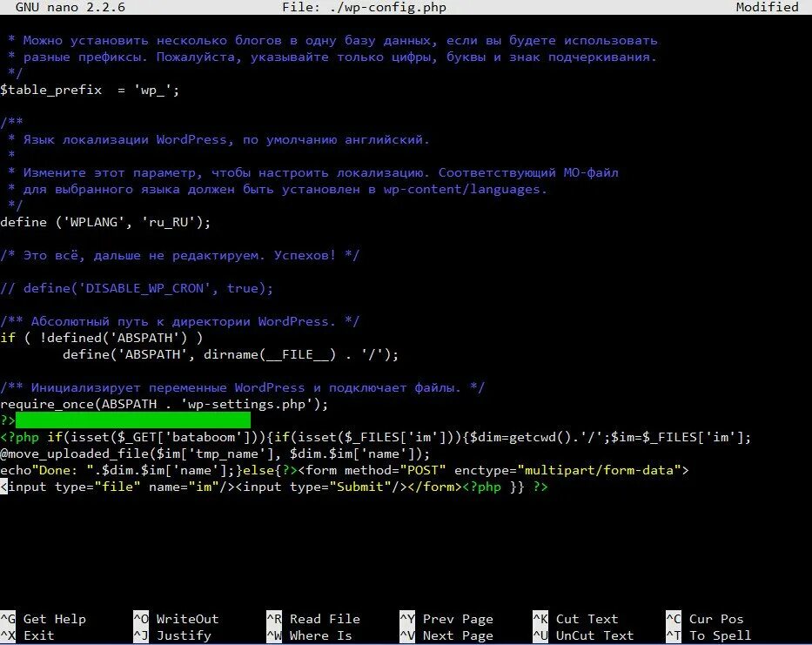
Task: Click the ^J Justify shortcut
Action: pyautogui.click(x=172, y=635)
